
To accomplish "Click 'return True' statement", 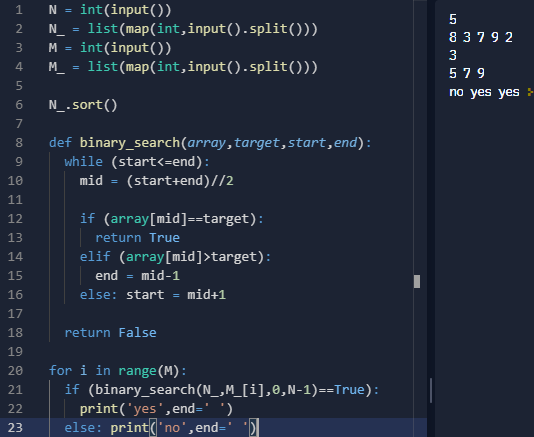I will tap(137, 238).
